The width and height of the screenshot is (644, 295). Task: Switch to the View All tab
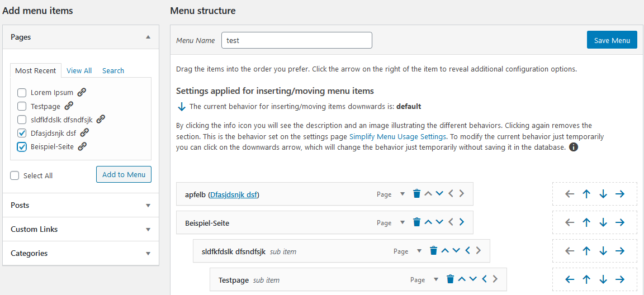pyautogui.click(x=79, y=70)
